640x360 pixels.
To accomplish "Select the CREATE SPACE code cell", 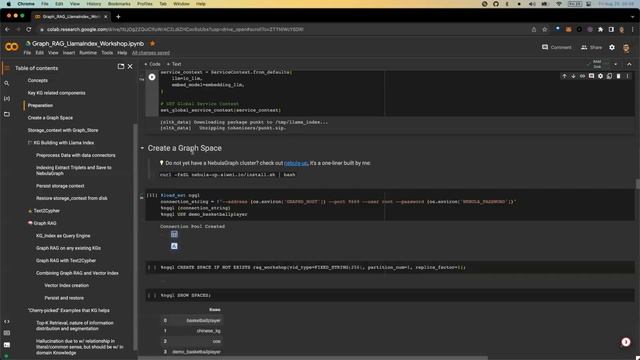I will [390, 267].
